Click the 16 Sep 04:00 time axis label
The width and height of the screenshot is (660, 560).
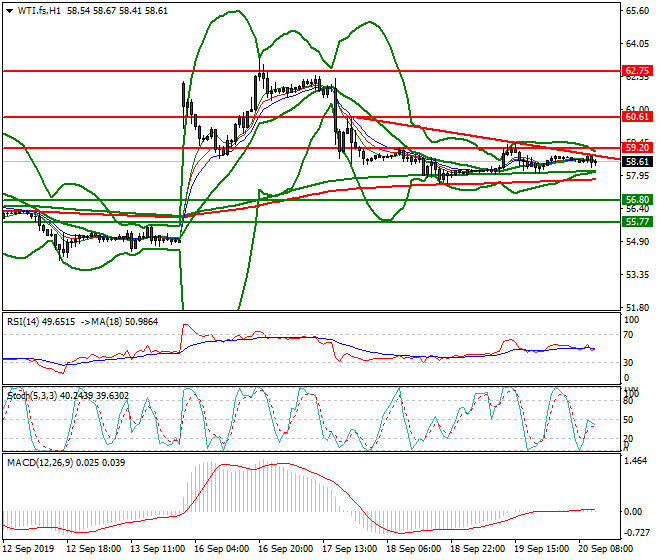point(221,549)
